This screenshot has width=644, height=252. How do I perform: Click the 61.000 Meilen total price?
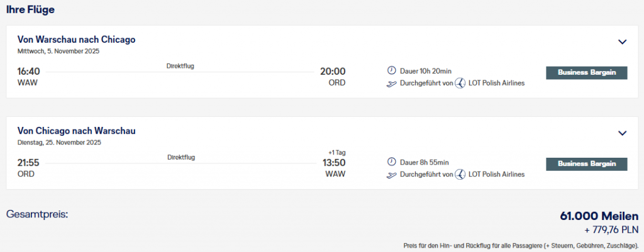tap(599, 216)
